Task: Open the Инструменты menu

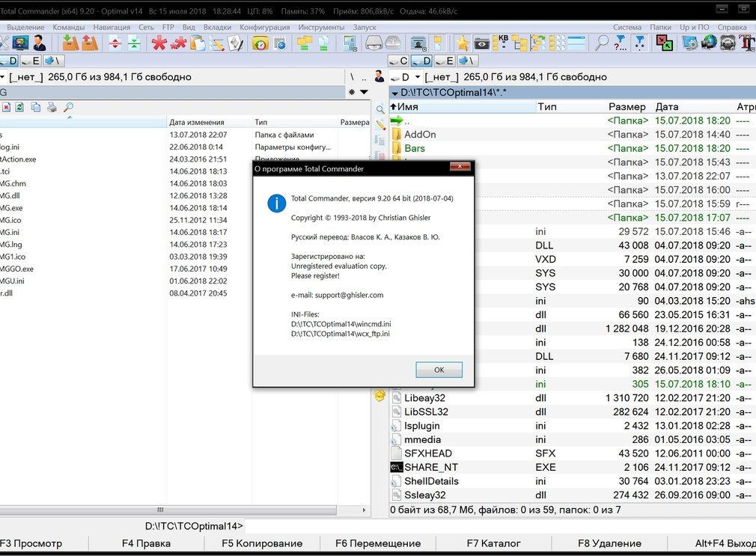Action: point(321,27)
